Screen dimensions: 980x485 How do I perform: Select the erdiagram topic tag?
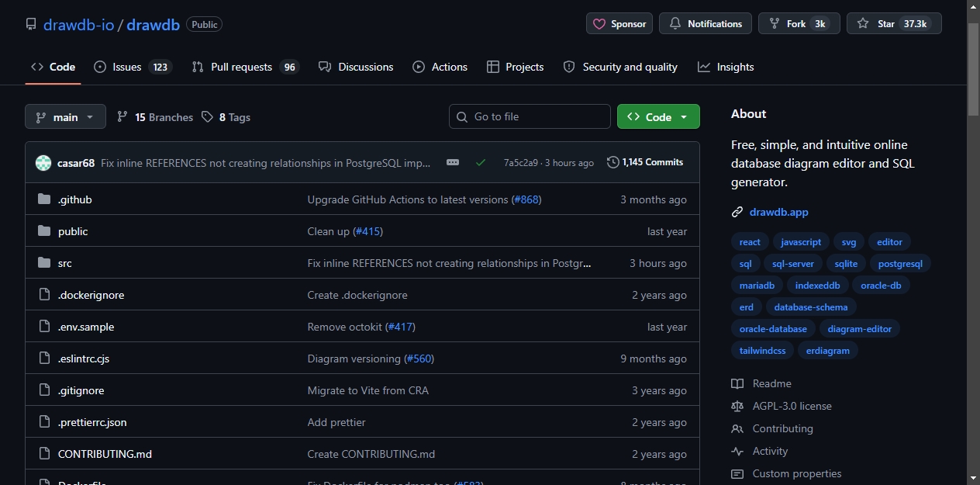coord(827,351)
